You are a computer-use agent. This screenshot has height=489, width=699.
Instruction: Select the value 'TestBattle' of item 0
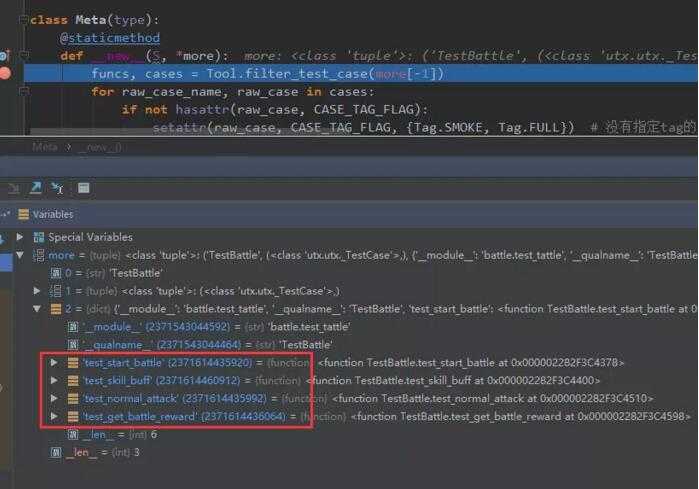click(x=136, y=273)
